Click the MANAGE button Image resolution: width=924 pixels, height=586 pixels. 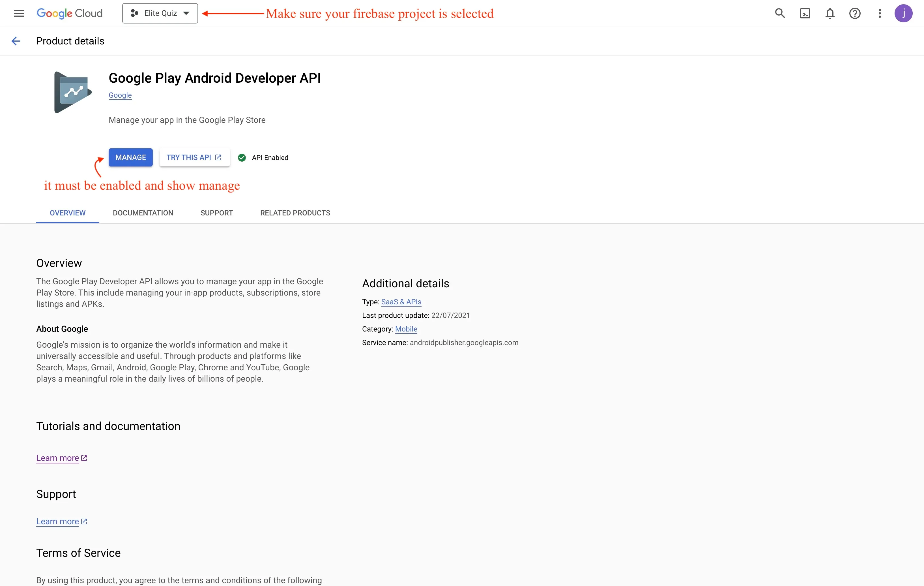point(130,157)
